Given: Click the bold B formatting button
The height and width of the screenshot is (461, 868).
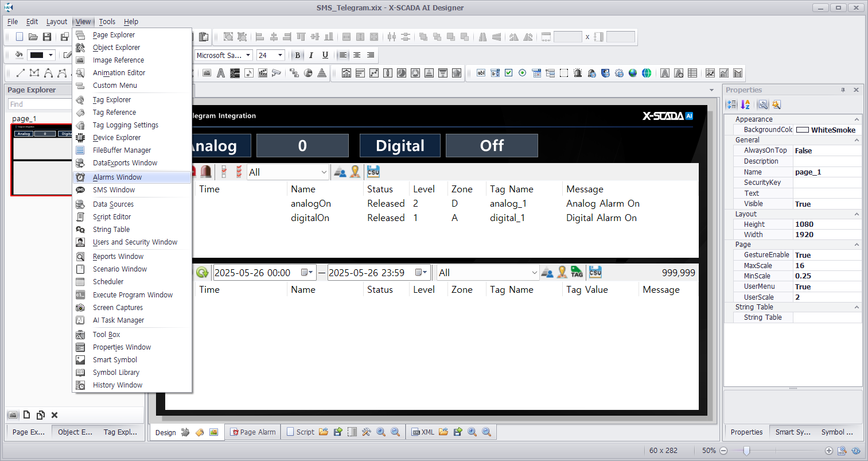Looking at the screenshot, I should click(297, 55).
